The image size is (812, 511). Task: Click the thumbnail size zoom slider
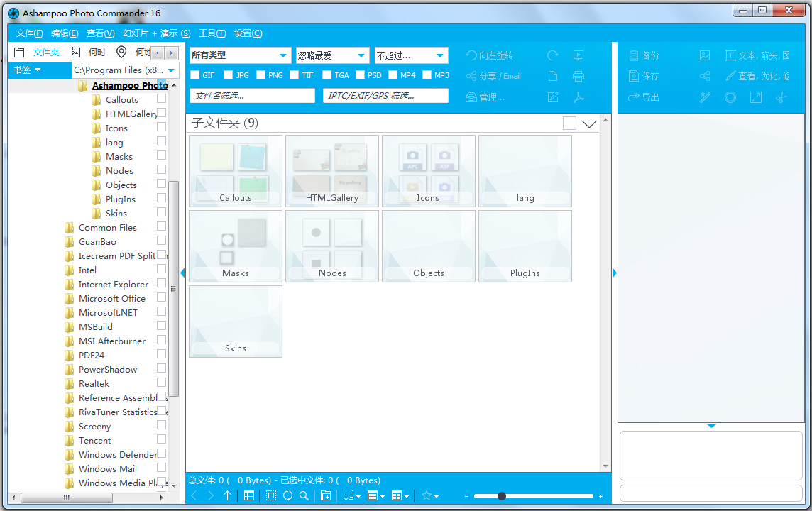[532, 496]
